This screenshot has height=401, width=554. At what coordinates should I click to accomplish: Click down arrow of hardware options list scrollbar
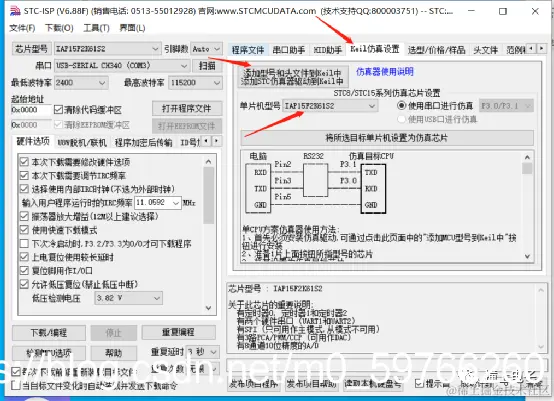pyautogui.click(x=208, y=308)
